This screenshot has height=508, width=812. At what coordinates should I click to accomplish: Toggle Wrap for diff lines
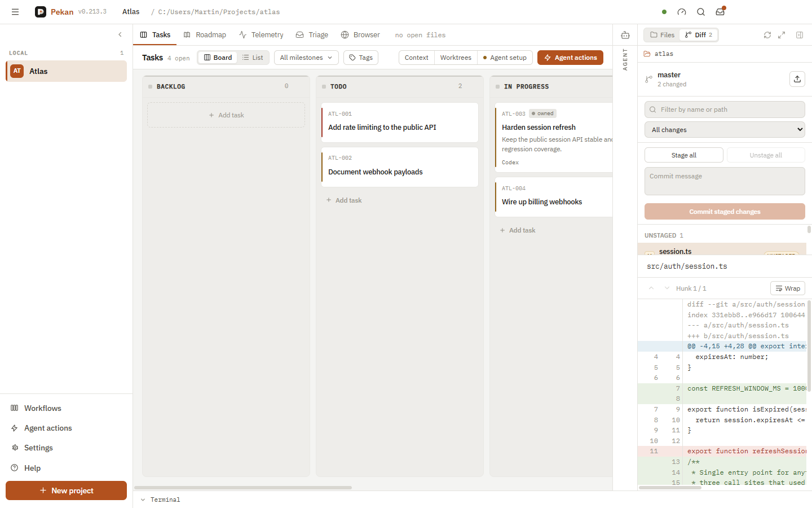(788, 288)
